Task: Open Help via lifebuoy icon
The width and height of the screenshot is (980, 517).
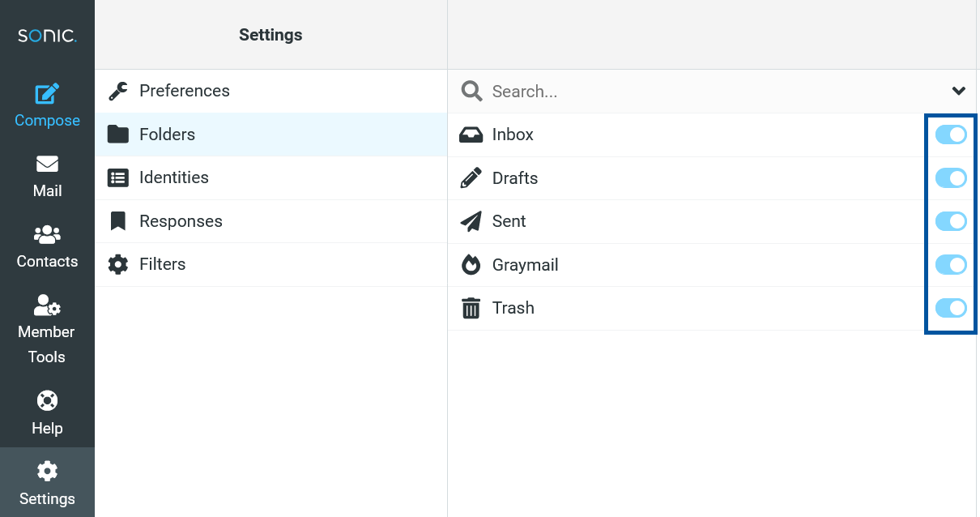Action: tap(47, 401)
